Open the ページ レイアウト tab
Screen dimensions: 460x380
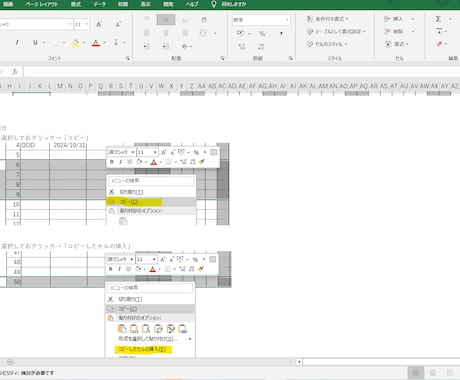pyautogui.click(x=42, y=4)
